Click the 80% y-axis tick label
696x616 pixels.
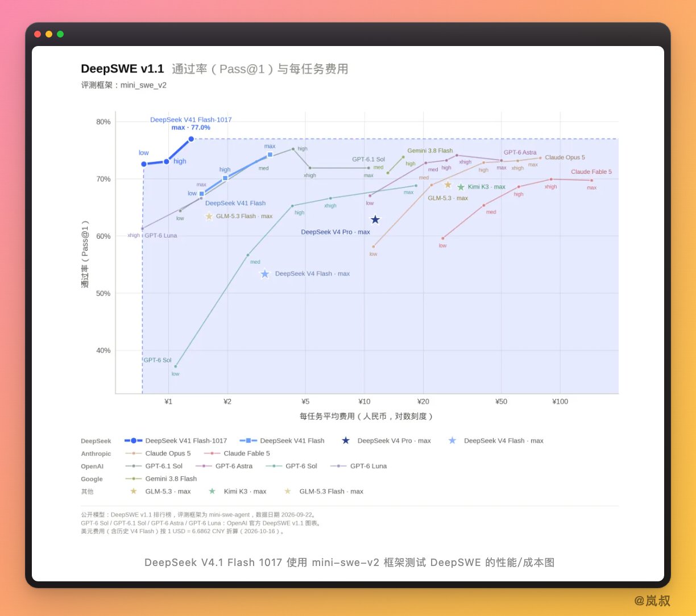103,122
